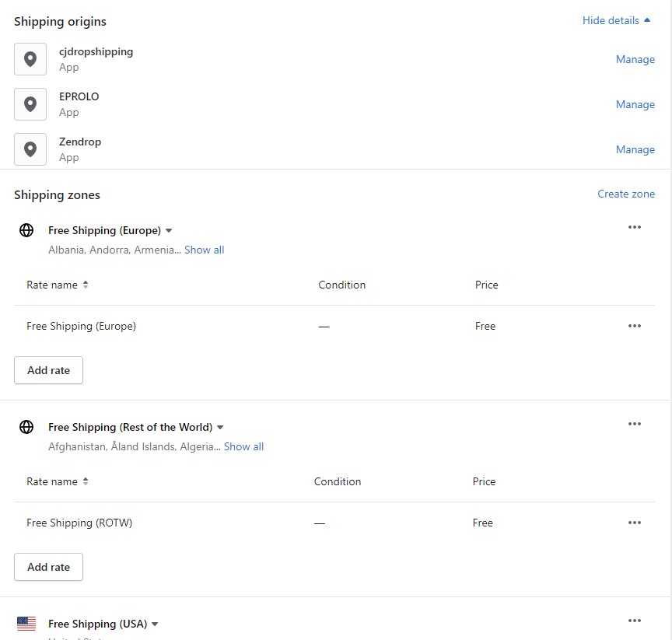This screenshot has height=640, width=672.
Task: Collapse shipping origins with Hide details
Action: [x=616, y=20]
